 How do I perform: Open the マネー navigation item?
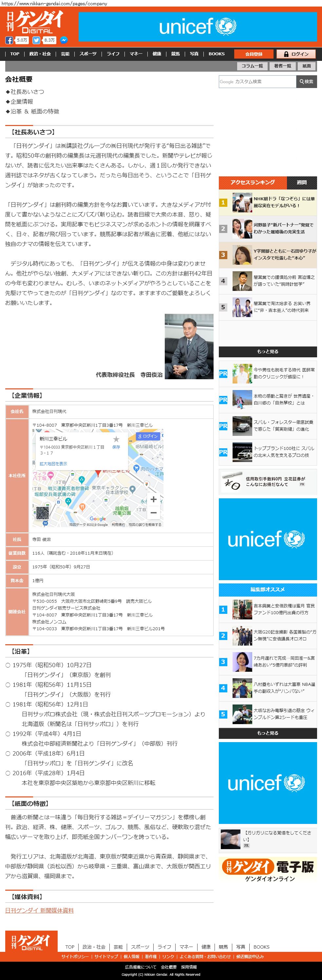tap(136, 54)
